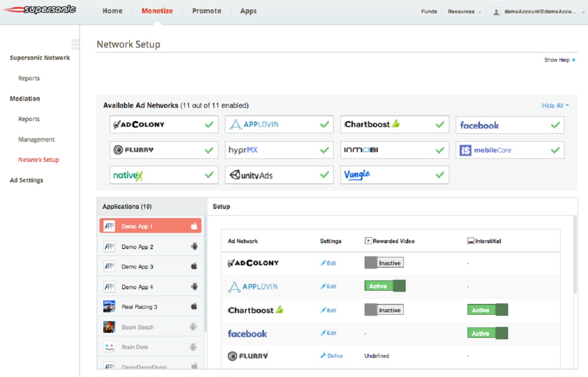Edit AppLovin settings
Viewport: 588px width, 377px height.
pos(328,286)
